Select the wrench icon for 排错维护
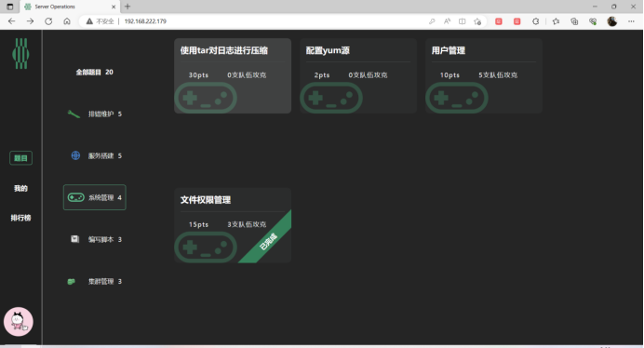 point(74,114)
